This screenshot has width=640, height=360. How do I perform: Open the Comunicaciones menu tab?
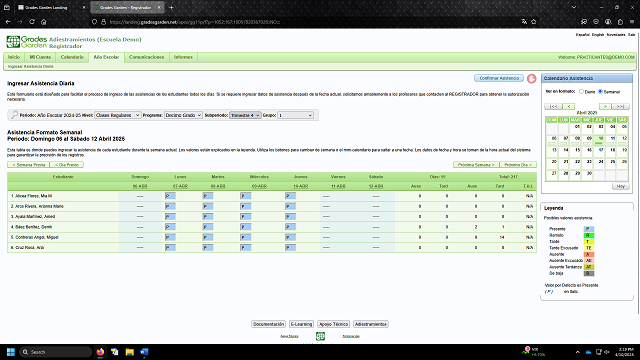point(147,57)
